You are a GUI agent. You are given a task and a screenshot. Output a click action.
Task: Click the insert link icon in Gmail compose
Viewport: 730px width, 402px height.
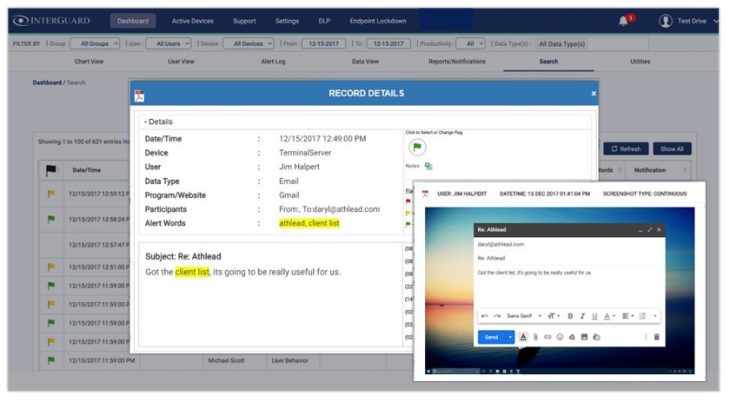547,337
